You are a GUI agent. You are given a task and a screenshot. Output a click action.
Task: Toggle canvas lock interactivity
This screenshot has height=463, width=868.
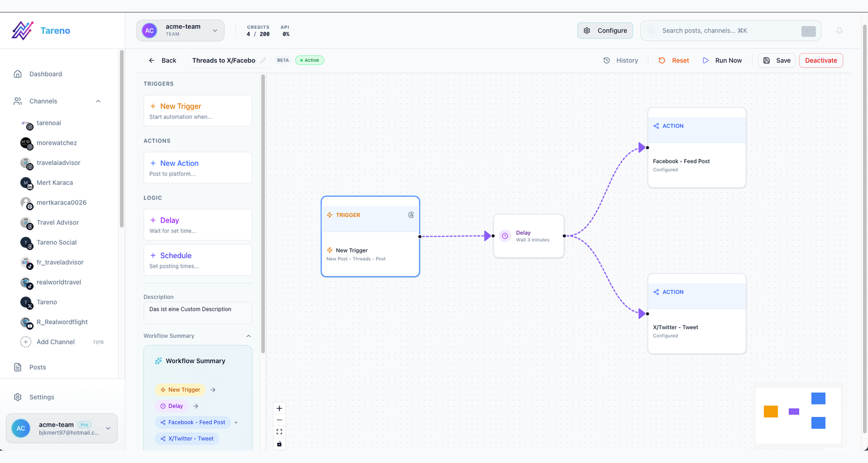pos(279,444)
